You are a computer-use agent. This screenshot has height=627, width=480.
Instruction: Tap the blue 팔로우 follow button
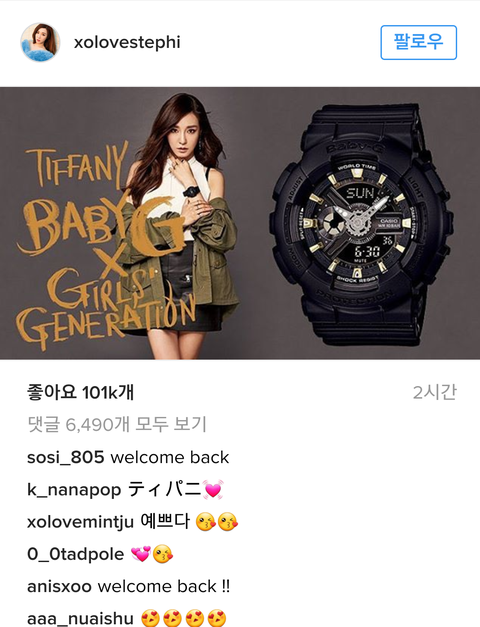[x=418, y=42]
